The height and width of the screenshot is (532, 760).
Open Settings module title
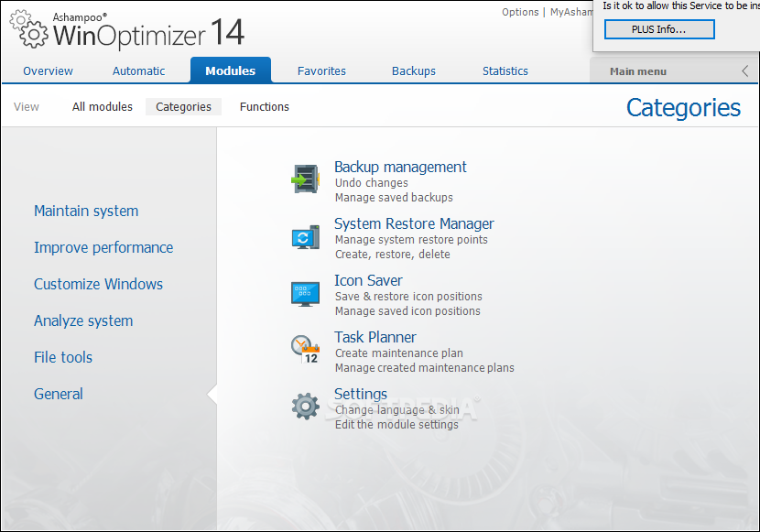361,394
